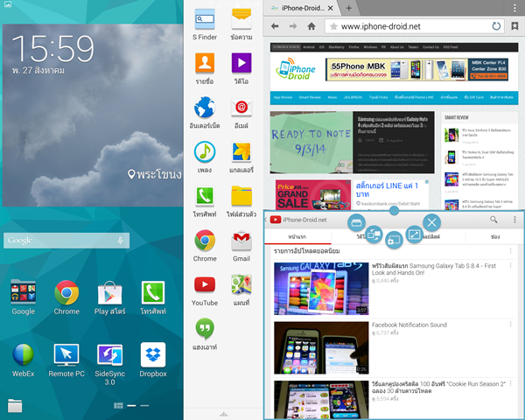525x420 pixels.
Task: Close the split window with the X control
Action: click(431, 222)
